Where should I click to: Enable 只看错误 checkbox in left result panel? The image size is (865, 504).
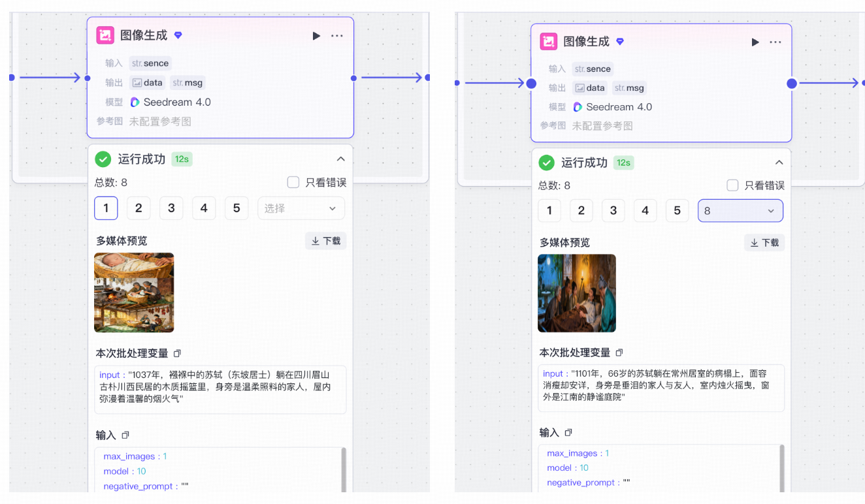[x=293, y=183]
